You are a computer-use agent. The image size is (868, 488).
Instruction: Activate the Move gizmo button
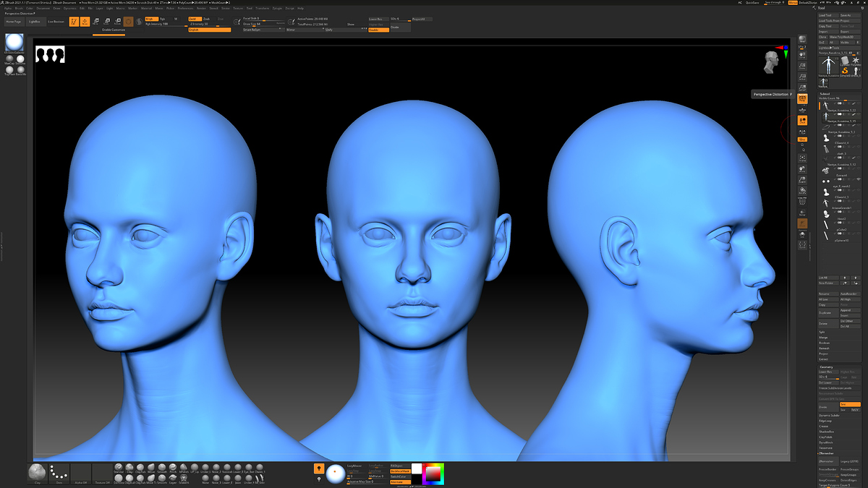[x=95, y=22]
